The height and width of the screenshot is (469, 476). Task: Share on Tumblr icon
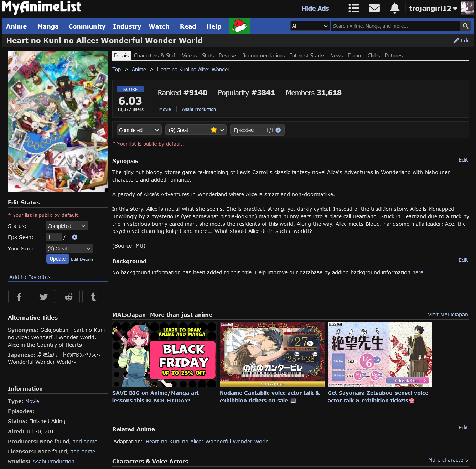point(93,297)
